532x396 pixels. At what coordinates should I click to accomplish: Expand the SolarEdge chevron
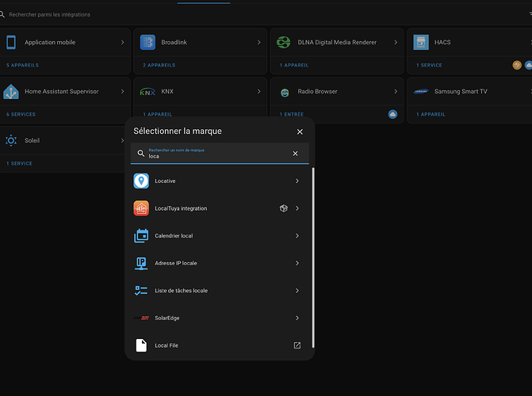pyautogui.click(x=297, y=318)
